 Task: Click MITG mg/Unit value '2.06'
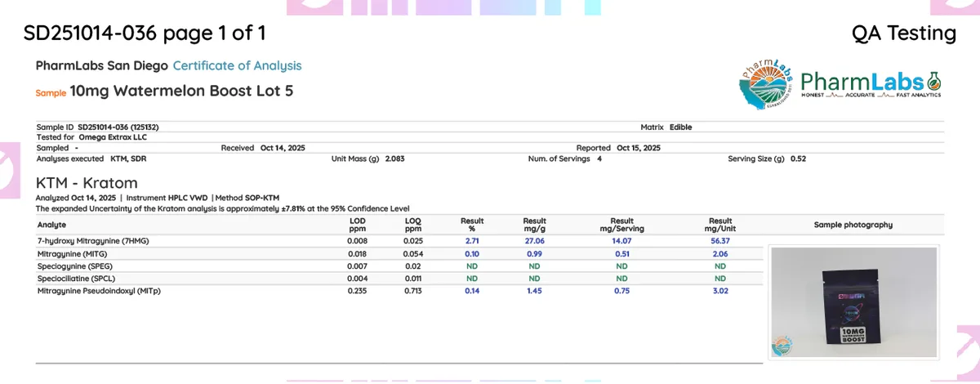pos(720,255)
